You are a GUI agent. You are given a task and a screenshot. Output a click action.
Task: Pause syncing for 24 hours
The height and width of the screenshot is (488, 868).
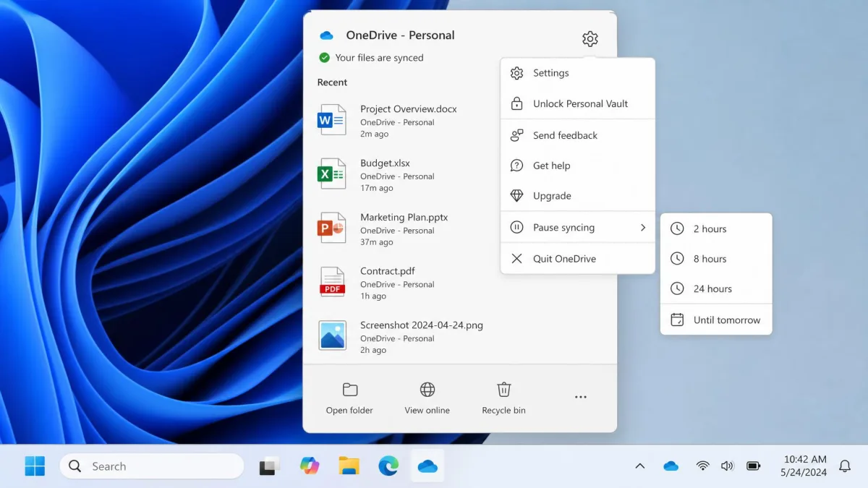click(x=716, y=288)
